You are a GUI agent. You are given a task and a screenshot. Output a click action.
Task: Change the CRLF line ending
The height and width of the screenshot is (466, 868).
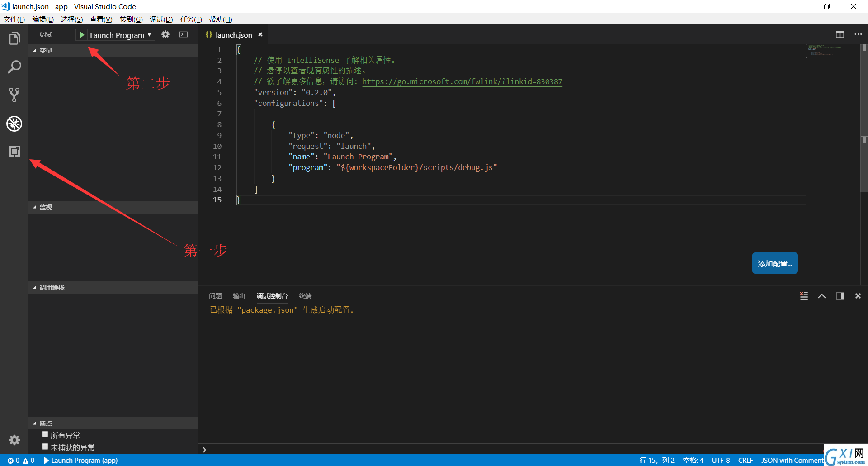click(x=745, y=461)
